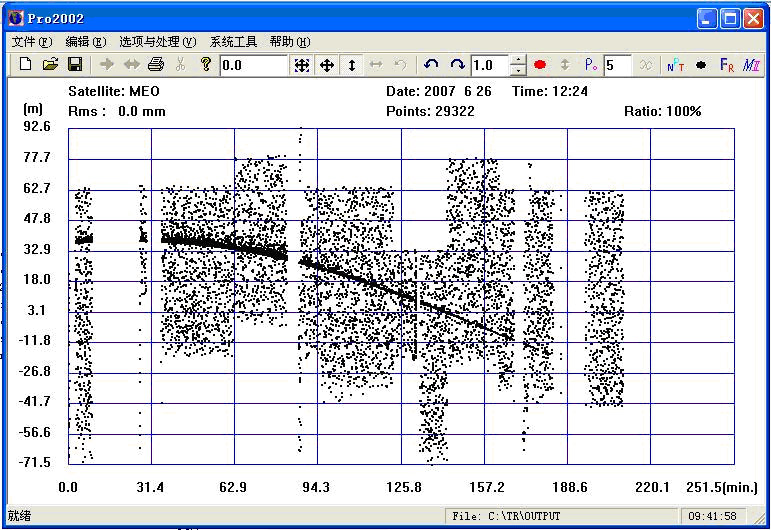Screen dimensions: 771x530
Task: Click the Ratio: 100% text
Action: [662, 112]
